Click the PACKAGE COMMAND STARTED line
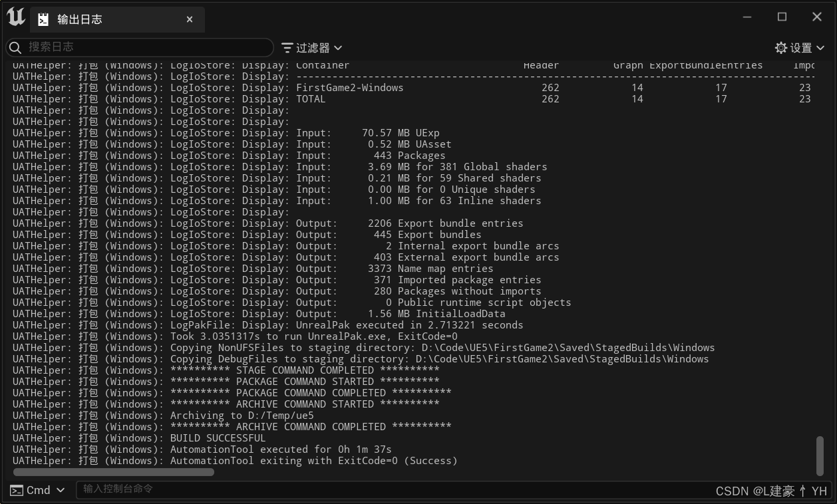 click(x=226, y=382)
